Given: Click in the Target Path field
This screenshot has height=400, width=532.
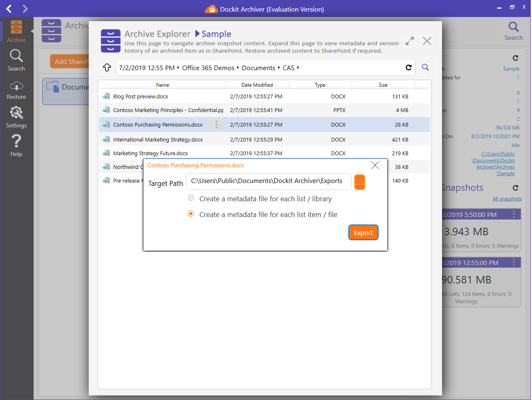Looking at the screenshot, I should pos(269,182).
